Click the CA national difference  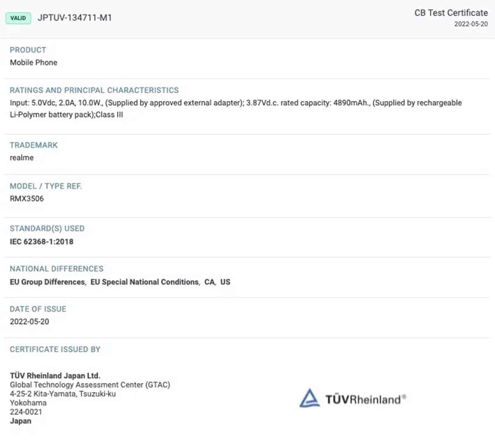[x=210, y=282]
